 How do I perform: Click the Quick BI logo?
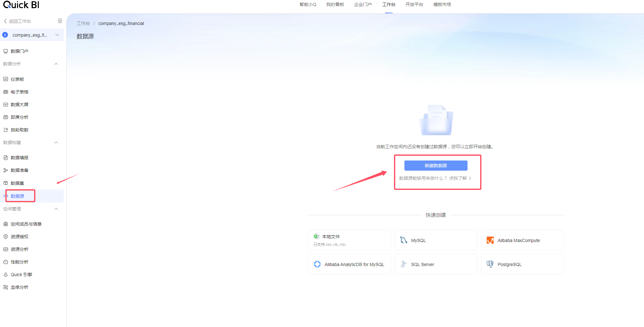tap(21, 5)
